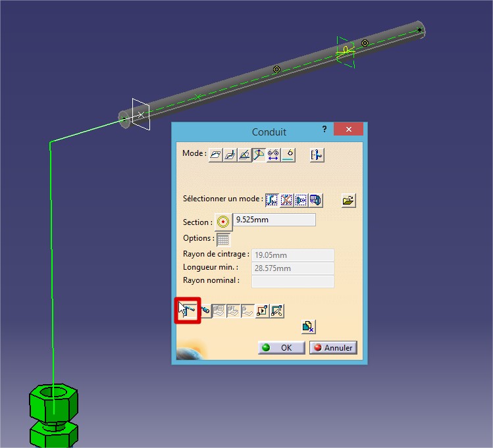Click the copy documents icon with blue X
The image size is (493, 448).
[308, 327]
